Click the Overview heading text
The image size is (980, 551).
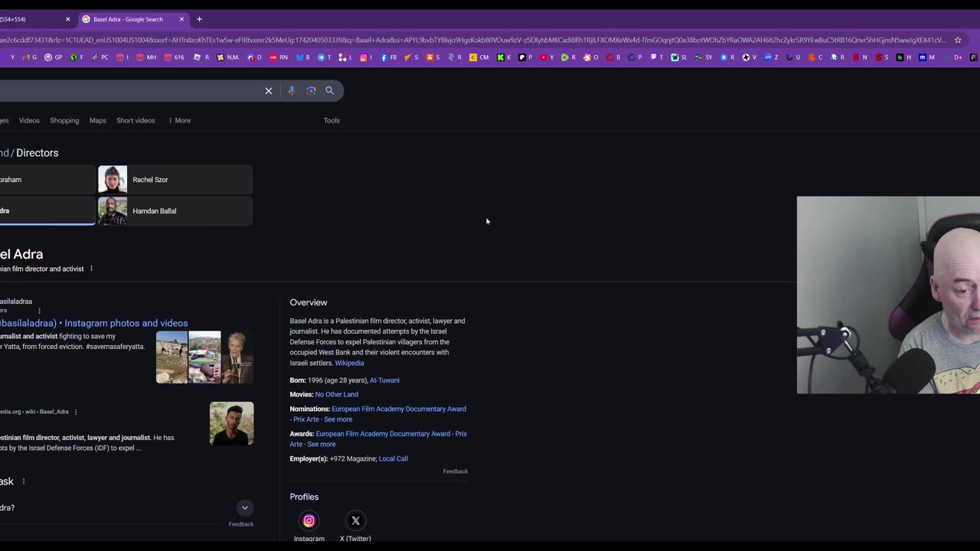[x=309, y=302]
